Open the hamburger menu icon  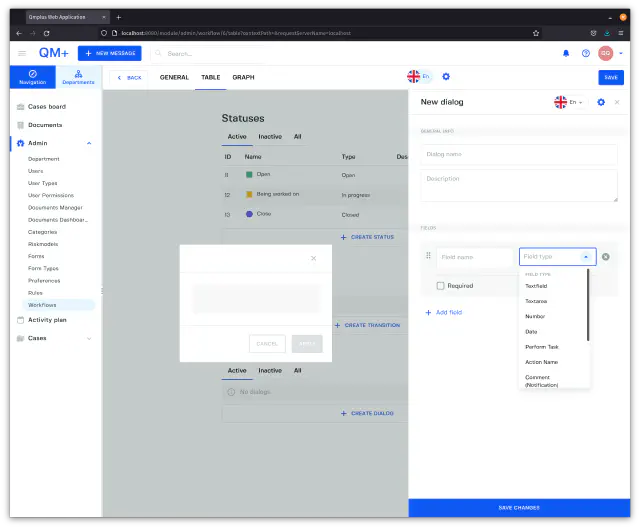22,53
